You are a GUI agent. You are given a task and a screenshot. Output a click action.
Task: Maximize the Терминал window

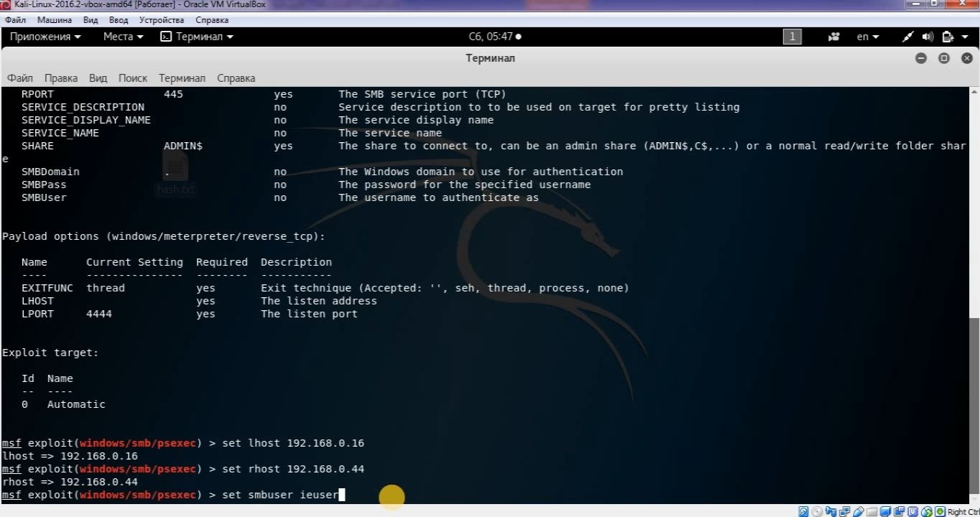944,58
